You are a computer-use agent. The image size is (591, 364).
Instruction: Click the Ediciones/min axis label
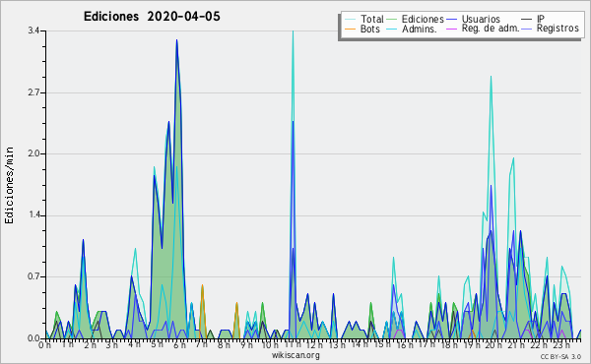click(9, 186)
